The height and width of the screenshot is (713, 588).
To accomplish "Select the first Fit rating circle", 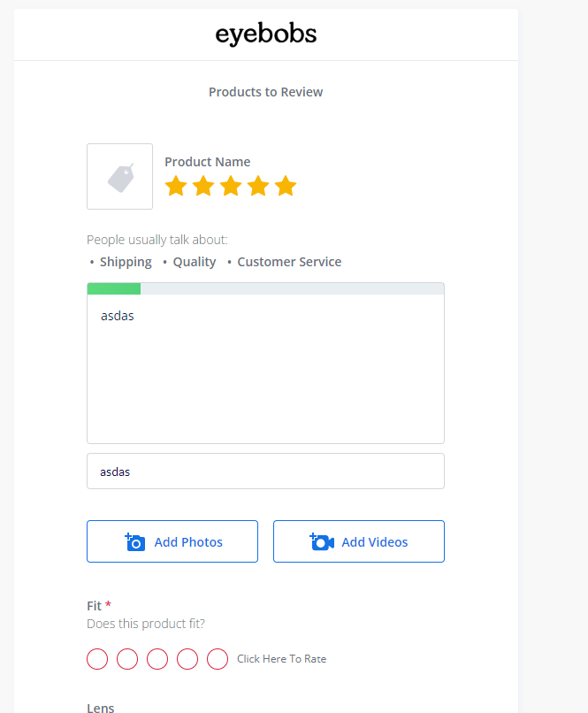I will pos(97,659).
